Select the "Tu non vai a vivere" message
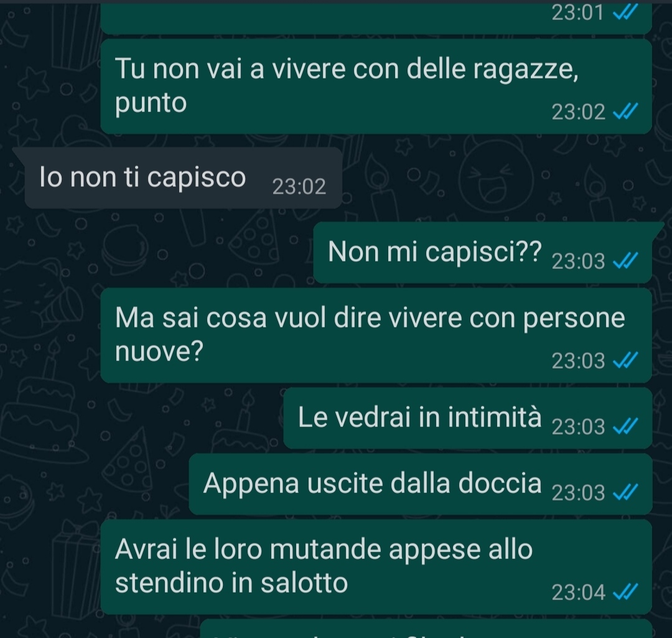 [376, 86]
